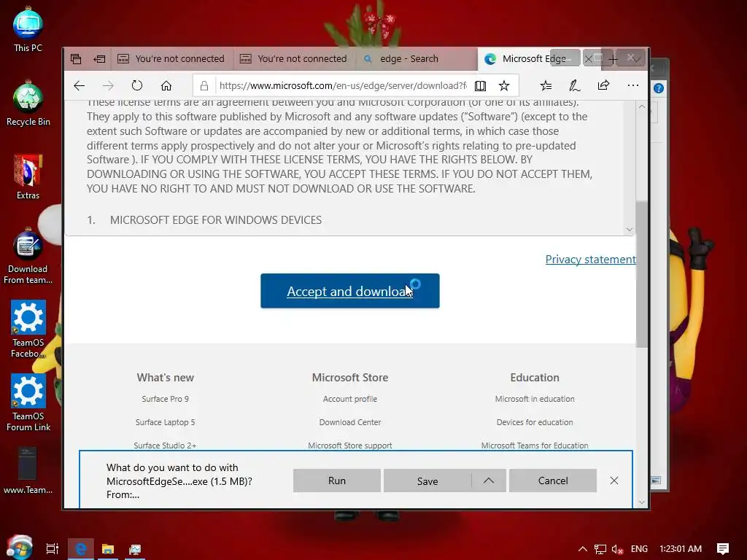Add page to favorites star
The width and height of the screenshot is (747, 560).
click(x=504, y=86)
